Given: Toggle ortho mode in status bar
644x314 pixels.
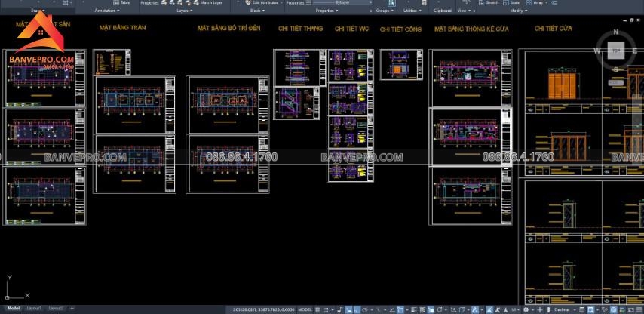Looking at the screenshot, I should click(357, 309).
